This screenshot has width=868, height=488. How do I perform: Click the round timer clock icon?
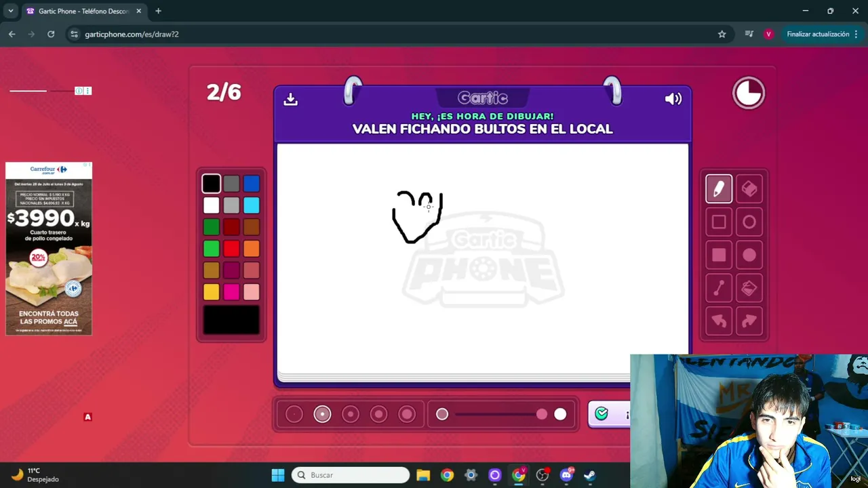(749, 93)
